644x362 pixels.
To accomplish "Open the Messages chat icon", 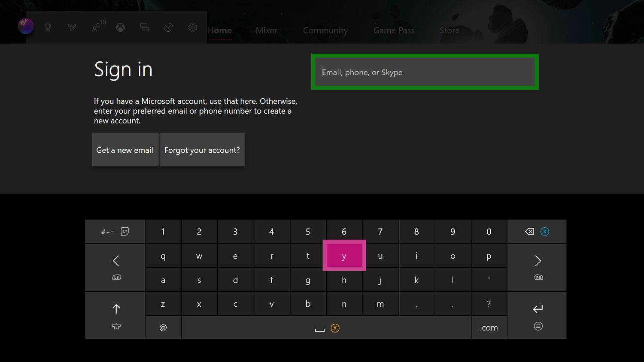I will pyautogui.click(x=145, y=28).
